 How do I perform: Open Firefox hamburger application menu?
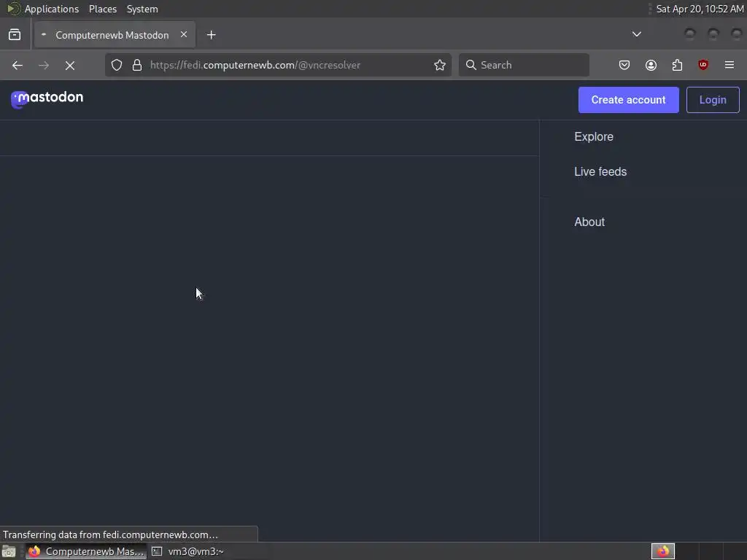click(x=729, y=65)
